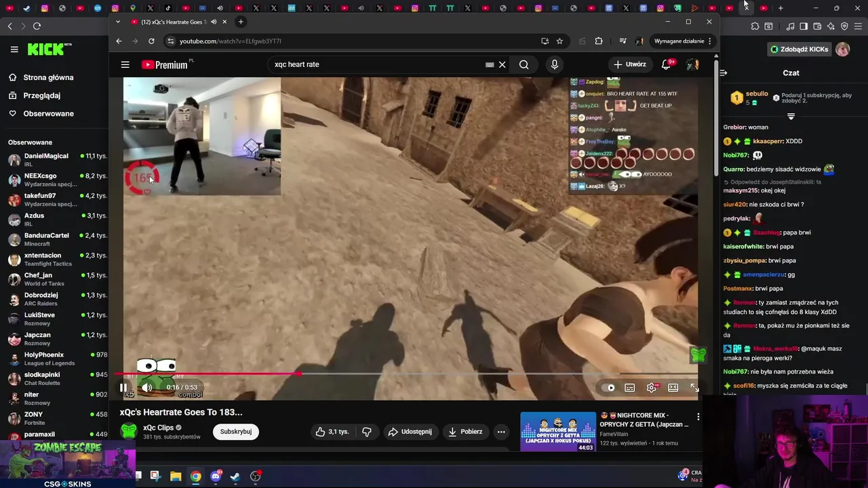Open video settings gear
Viewport: 868px width, 488px height.
652,388
